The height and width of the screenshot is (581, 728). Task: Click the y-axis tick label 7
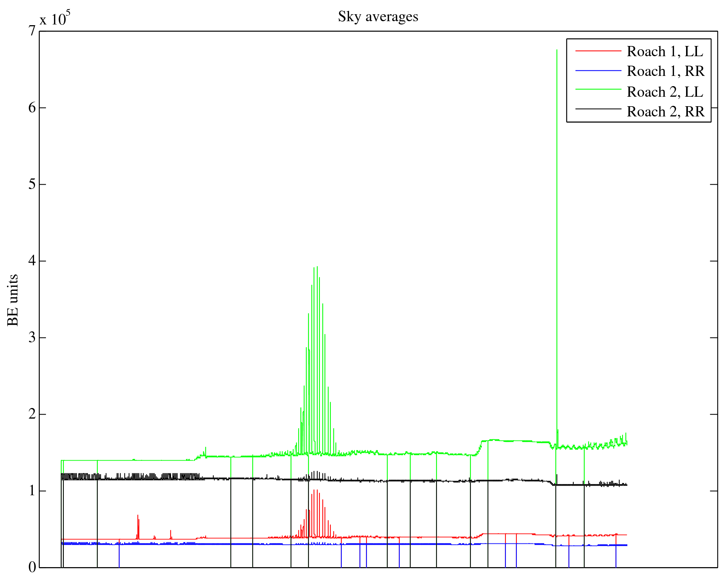point(32,31)
